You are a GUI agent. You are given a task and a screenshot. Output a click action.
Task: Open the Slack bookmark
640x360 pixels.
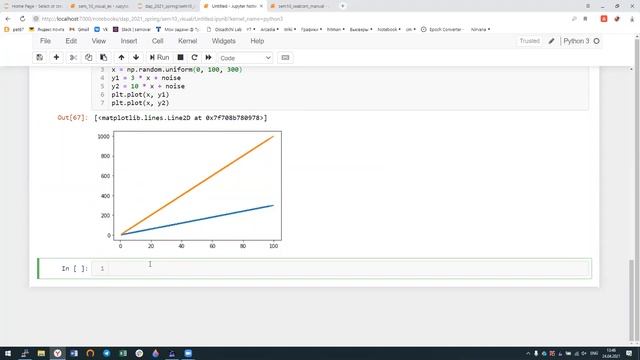point(132,29)
